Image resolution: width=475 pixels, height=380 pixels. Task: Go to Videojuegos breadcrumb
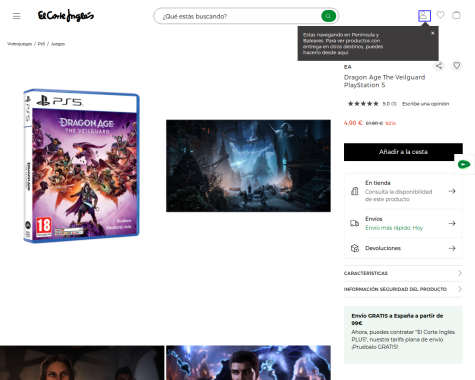20,44
